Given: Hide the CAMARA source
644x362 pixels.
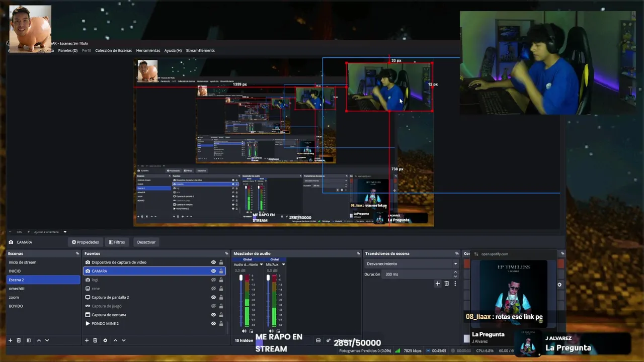Looking at the screenshot, I should pos(213,271).
